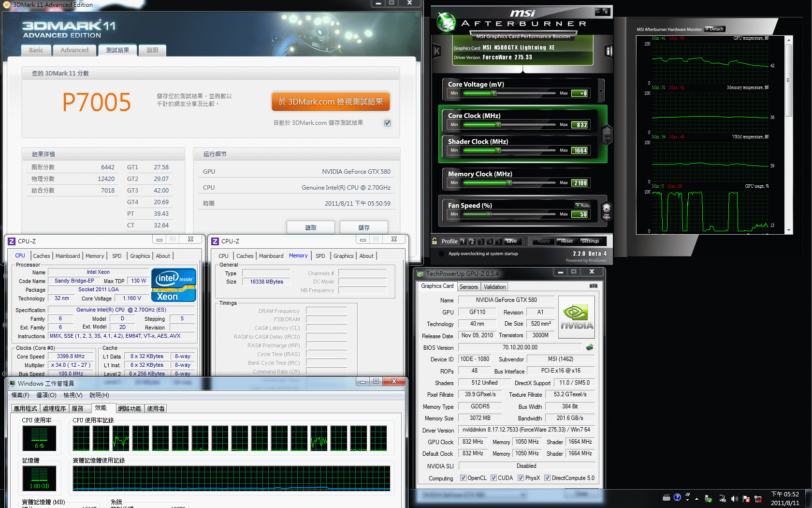Screen dimensions: 812x508
Task: Open the volume control in the system tray
Action: (735, 498)
